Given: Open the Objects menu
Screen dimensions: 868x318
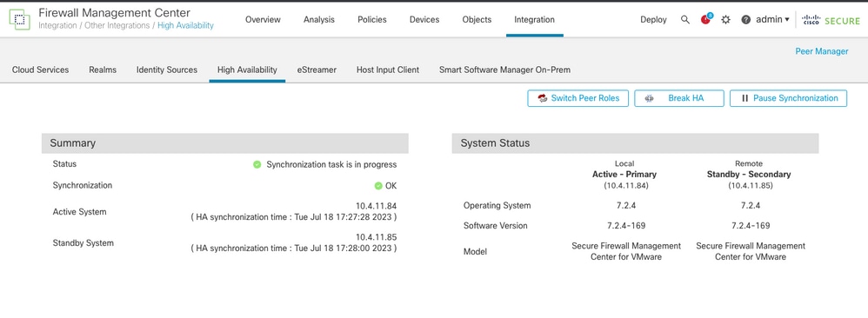Looking at the screenshot, I should point(477,19).
